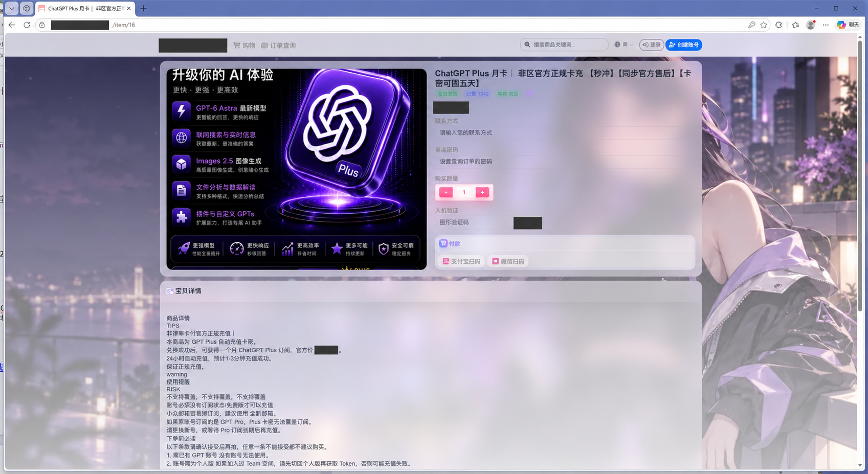Click the address bar URL /item/16
Viewport: 868px width, 474px height.
tap(124, 25)
